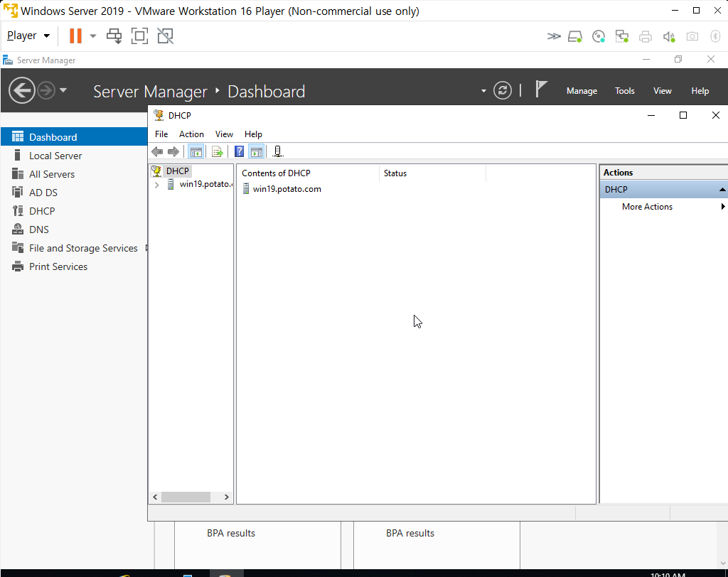The height and width of the screenshot is (577, 728).
Task: Click the double-chevron icon in VMware toolbar
Action: (553, 36)
